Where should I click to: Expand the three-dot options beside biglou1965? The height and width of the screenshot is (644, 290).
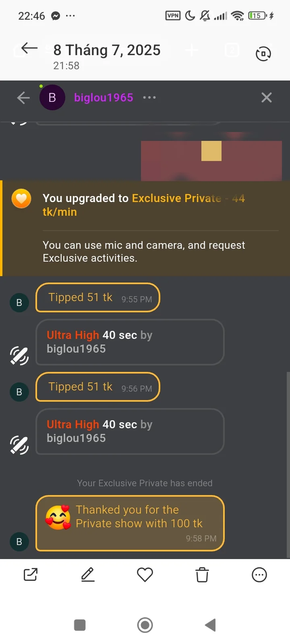[x=149, y=98]
